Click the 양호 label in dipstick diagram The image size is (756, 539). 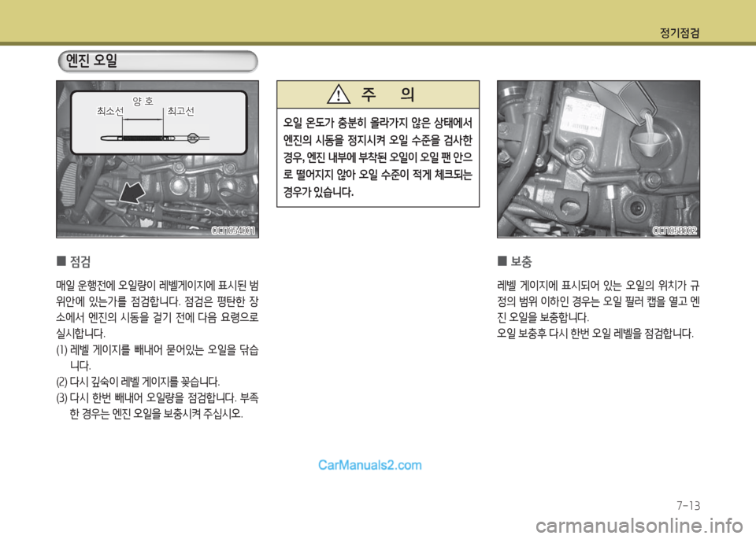pos(143,102)
